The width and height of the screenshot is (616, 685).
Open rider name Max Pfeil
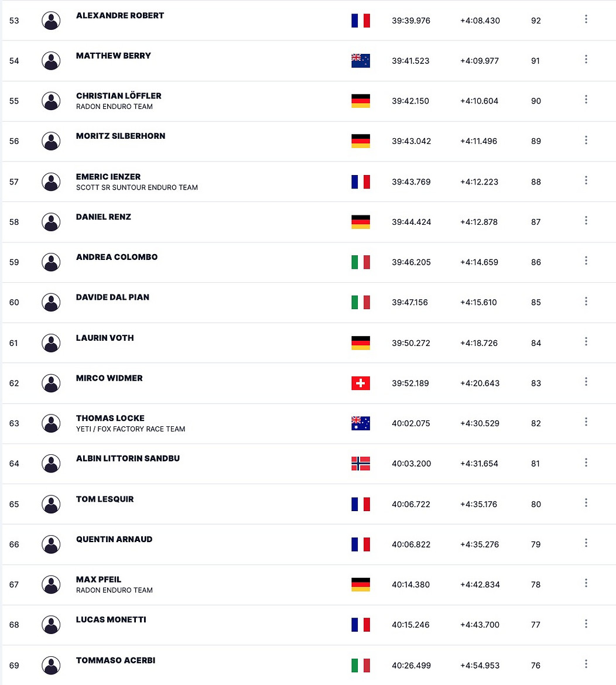tap(98, 579)
